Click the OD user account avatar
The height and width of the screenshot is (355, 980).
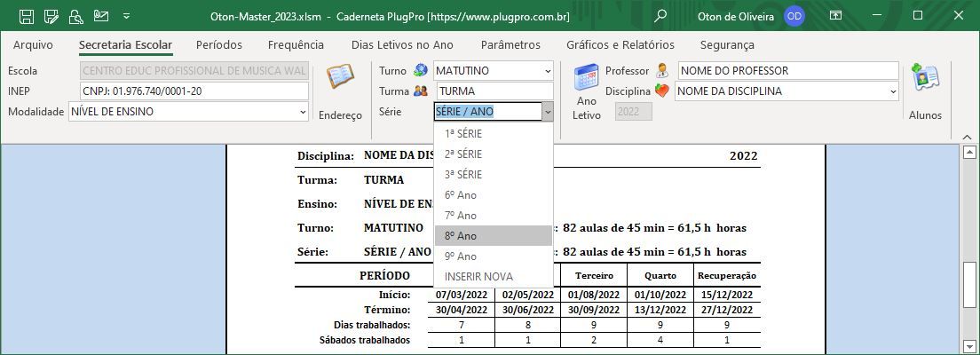[x=794, y=16]
